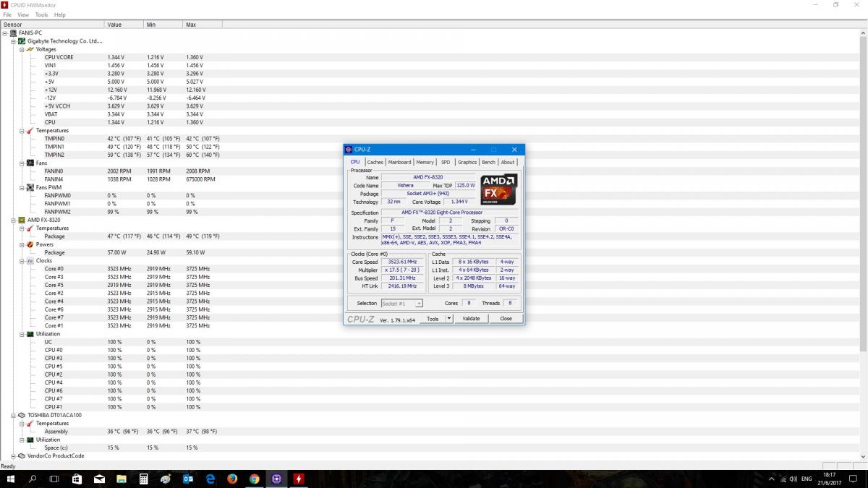Open the SPD tab in CPU-Z
This screenshot has height=488, width=868.
(x=446, y=162)
